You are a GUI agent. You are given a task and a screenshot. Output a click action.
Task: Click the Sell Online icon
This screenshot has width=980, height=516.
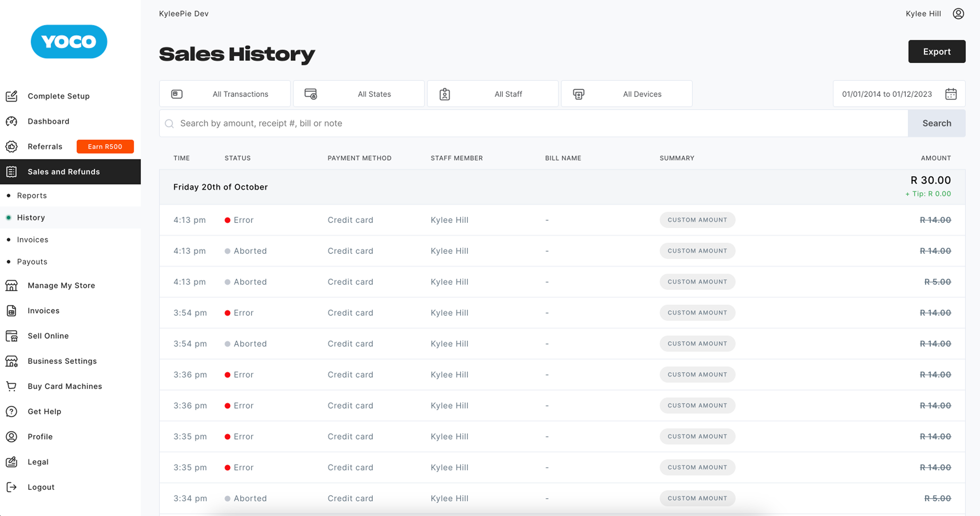12,336
